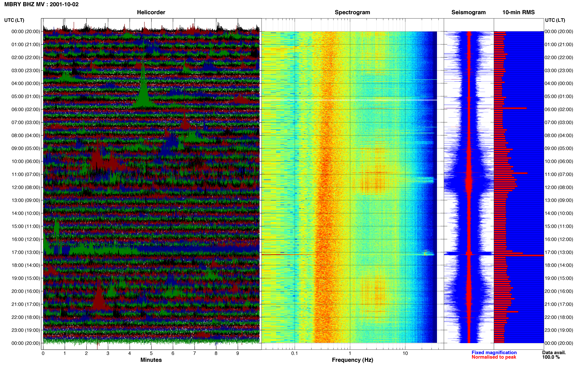Click the right 'UTC (LT)' axis label

(555, 20)
